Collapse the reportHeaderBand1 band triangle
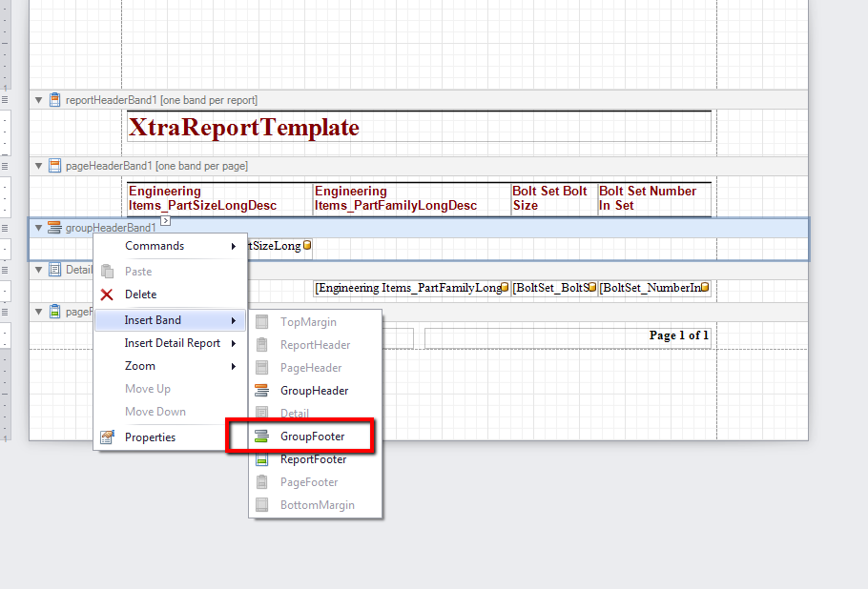868x589 pixels. pyautogui.click(x=38, y=99)
